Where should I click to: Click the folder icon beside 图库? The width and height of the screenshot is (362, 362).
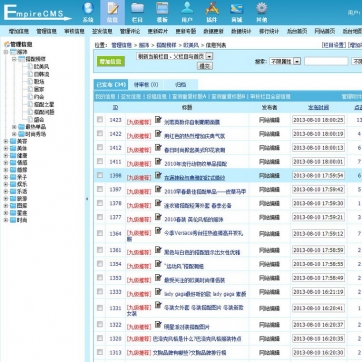click(13, 206)
